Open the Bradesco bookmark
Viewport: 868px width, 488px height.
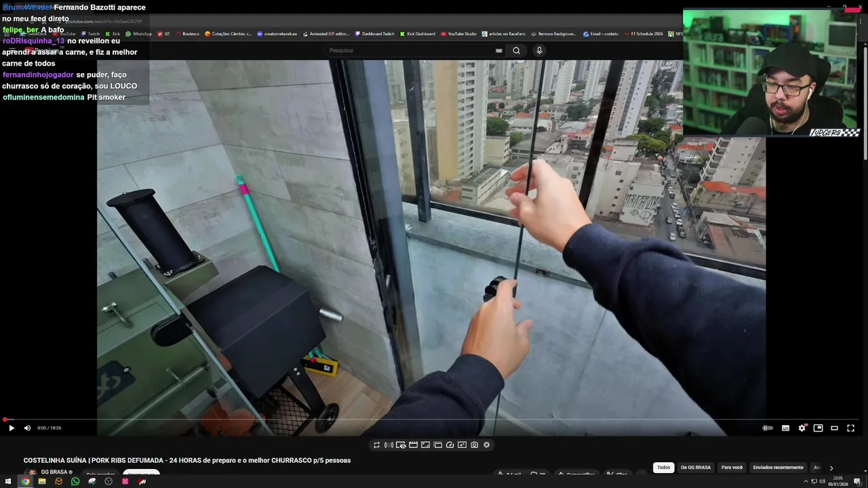coord(187,34)
